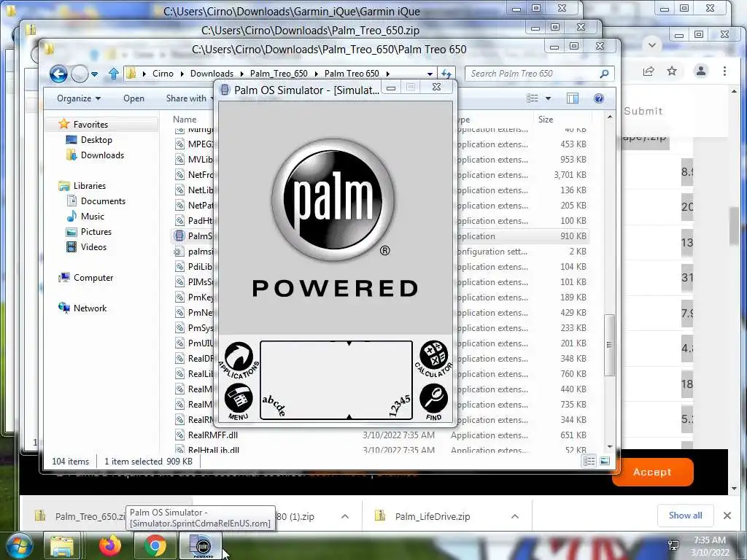The width and height of the screenshot is (747, 560).
Task: Select Desktop in the navigation pane
Action: pyautogui.click(x=96, y=140)
